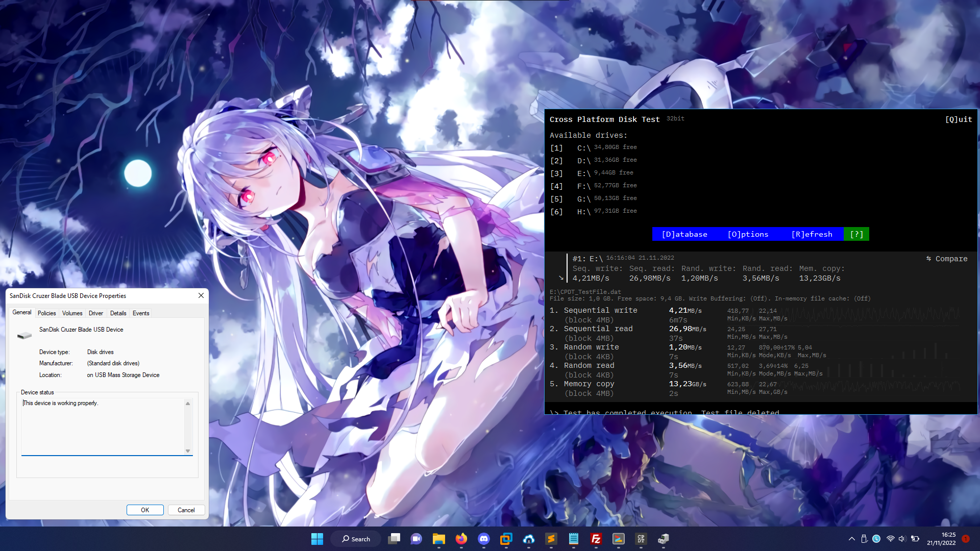The height and width of the screenshot is (551, 980).
Task: Open File Explorer from the taskbar
Action: pos(439,539)
